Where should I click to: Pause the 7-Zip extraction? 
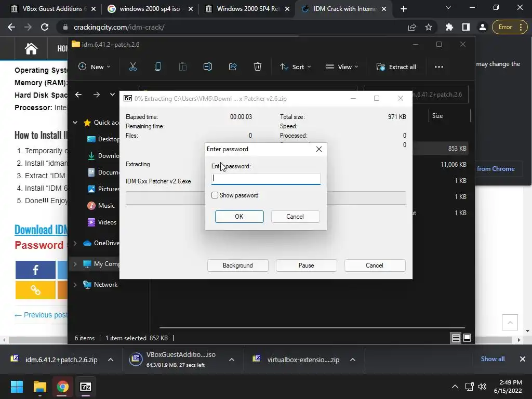(306, 265)
